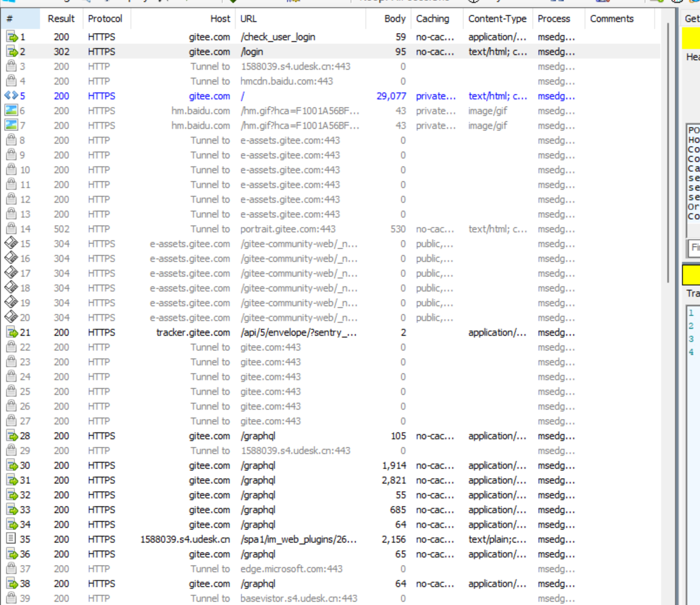The width and height of the screenshot is (700, 605).
Task: Sort sessions by the Content-Type column header
Action: [x=498, y=19]
